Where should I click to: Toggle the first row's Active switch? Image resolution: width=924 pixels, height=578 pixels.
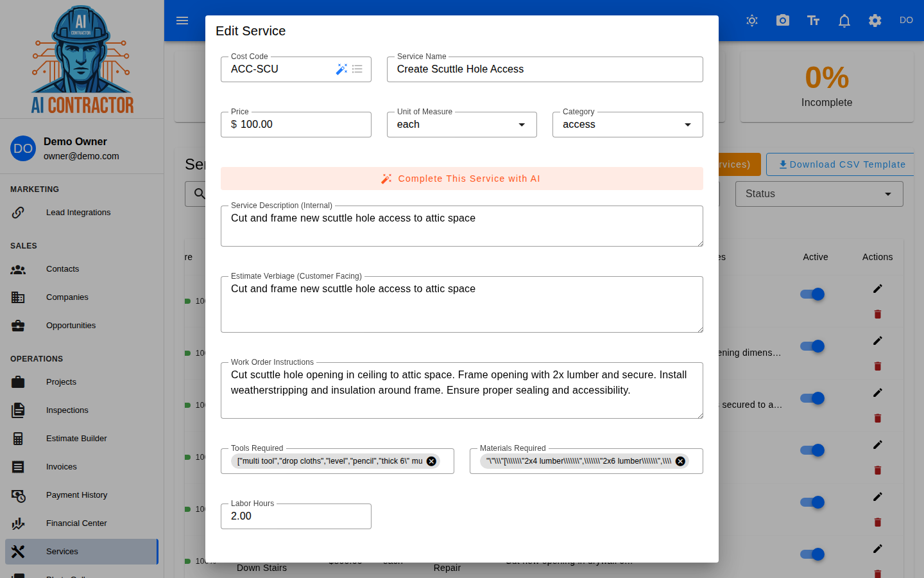pos(812,294)
